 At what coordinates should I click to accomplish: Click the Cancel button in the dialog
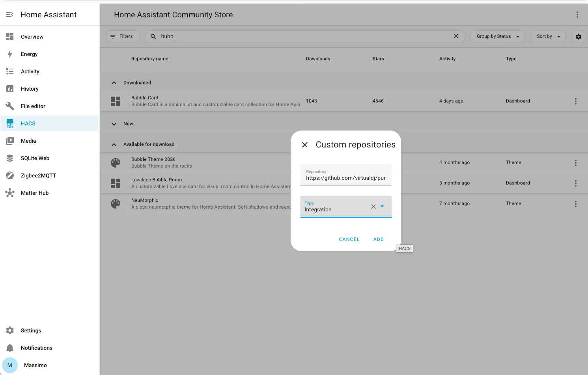[349, 239]
